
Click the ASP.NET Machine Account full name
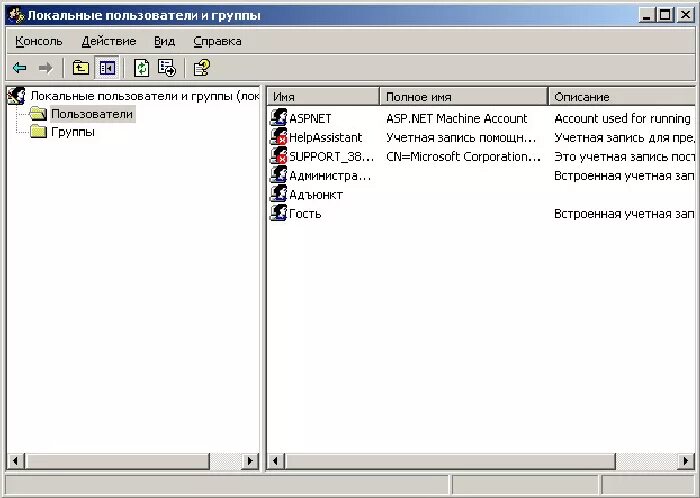(457, 119)
